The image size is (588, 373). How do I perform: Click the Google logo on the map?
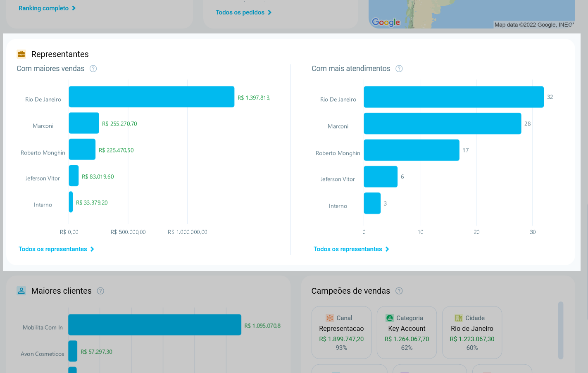click(x=386, y=22)
